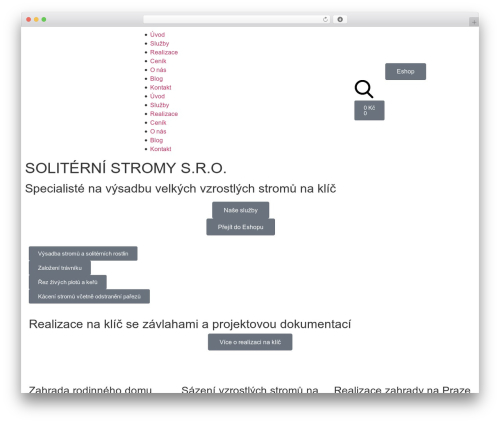This screenshot has width=500, height=423.
Task: Open Sázení vzrostlých stromů na article title
Action: tap(250, 389)
